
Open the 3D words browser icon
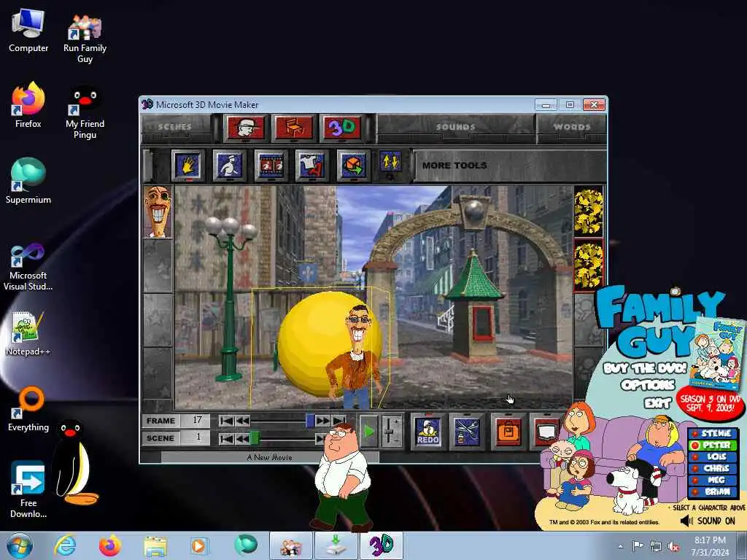point(342,128)
